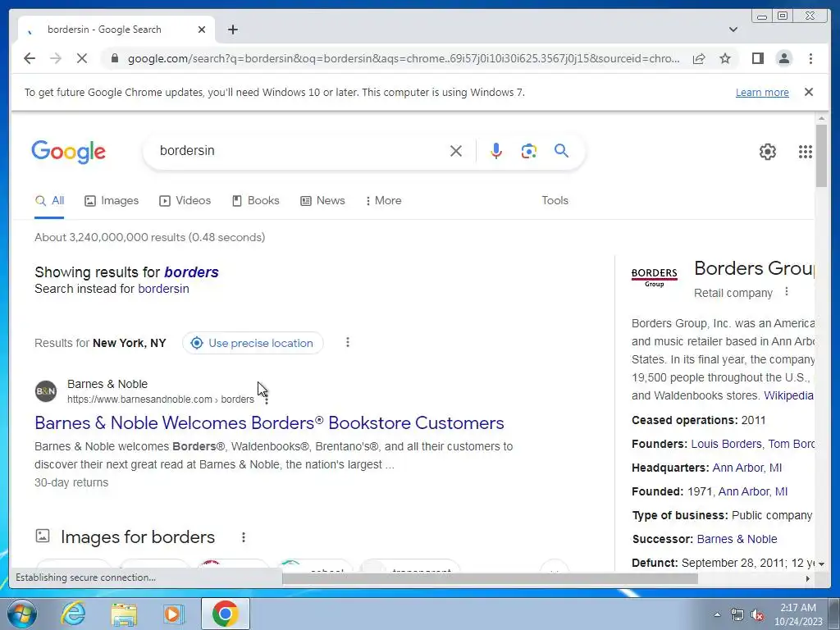Screen dimensions: 840x630
Task: Click the corrected borders link
Action: (191, 272)
